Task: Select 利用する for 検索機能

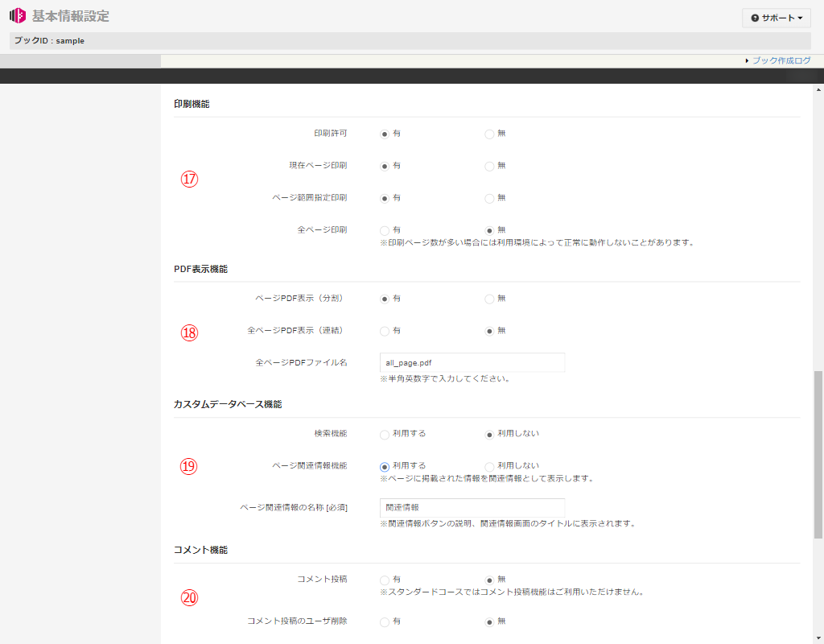Action: (385, 434)
